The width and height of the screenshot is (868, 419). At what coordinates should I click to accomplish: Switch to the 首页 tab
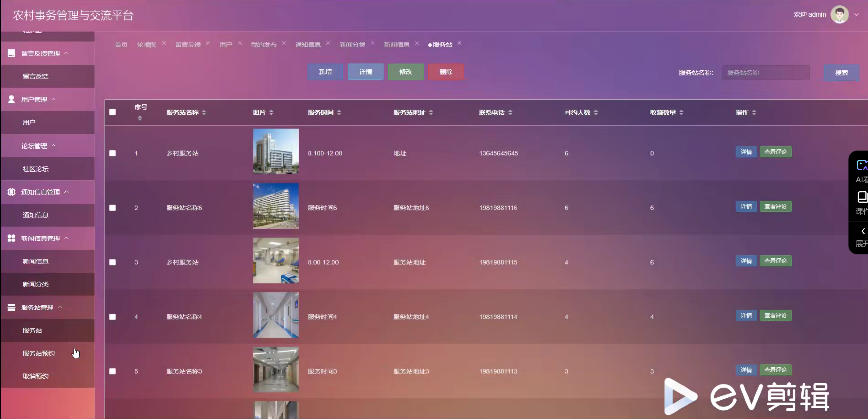click(121, 45)
